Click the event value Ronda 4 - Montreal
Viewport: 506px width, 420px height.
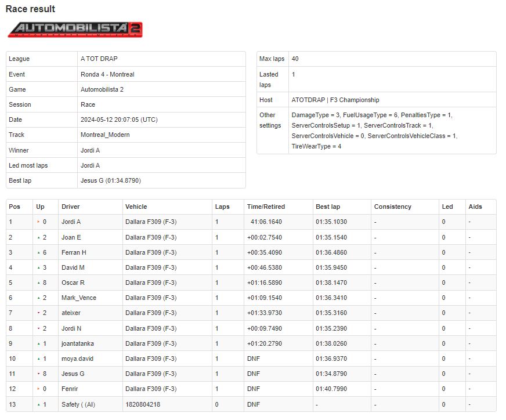point(107,74)
